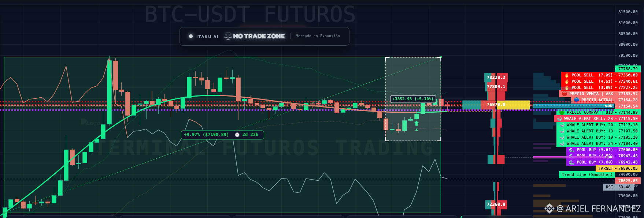Click the 76979.9 profile level label

point(496,105)
